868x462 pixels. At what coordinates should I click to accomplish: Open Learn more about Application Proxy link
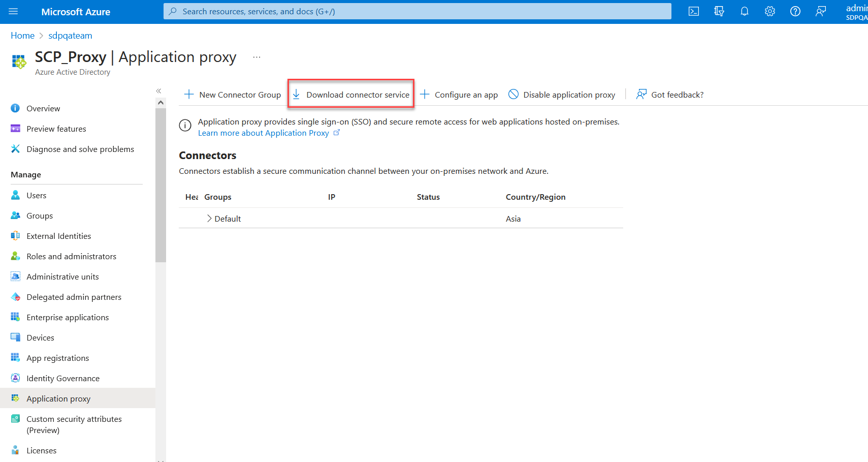(x=264, y=133)
